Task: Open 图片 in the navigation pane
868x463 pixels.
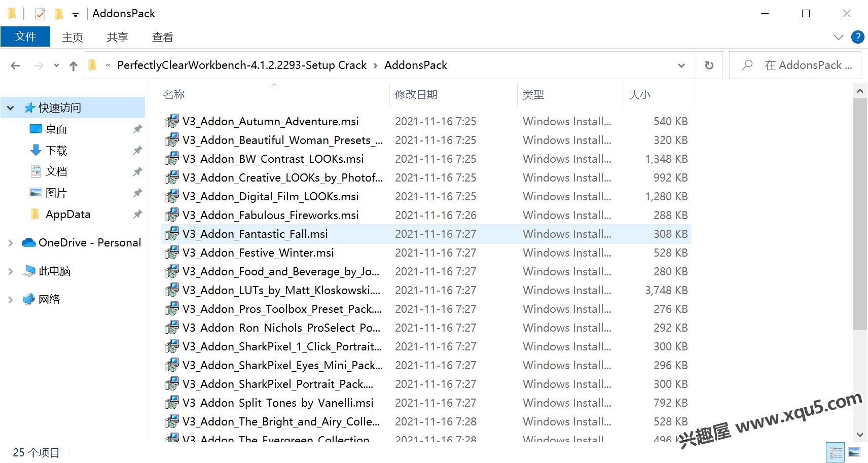Action: point(56,193)
